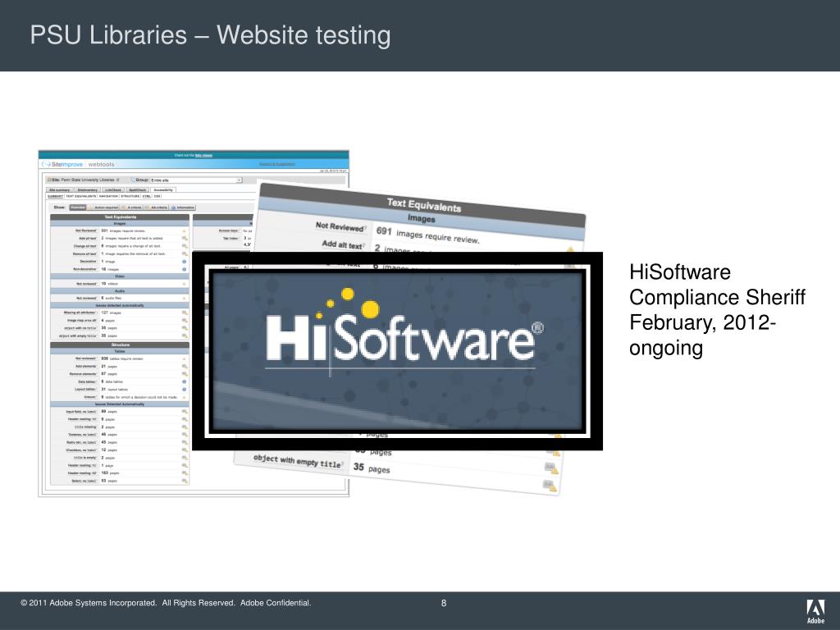Open the TEXT EQUIVALENTS sub-tab

tap(81, 196)
